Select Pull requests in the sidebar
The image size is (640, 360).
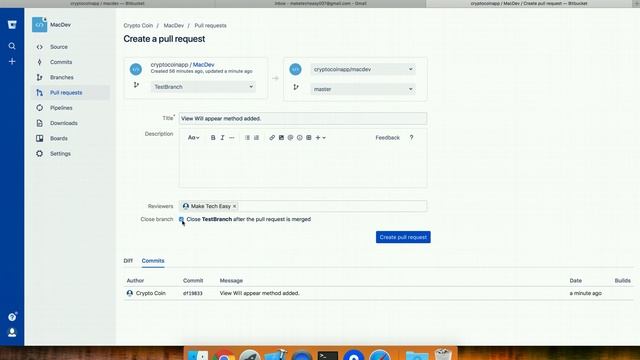pyautogui.click(x=66, y=93)
